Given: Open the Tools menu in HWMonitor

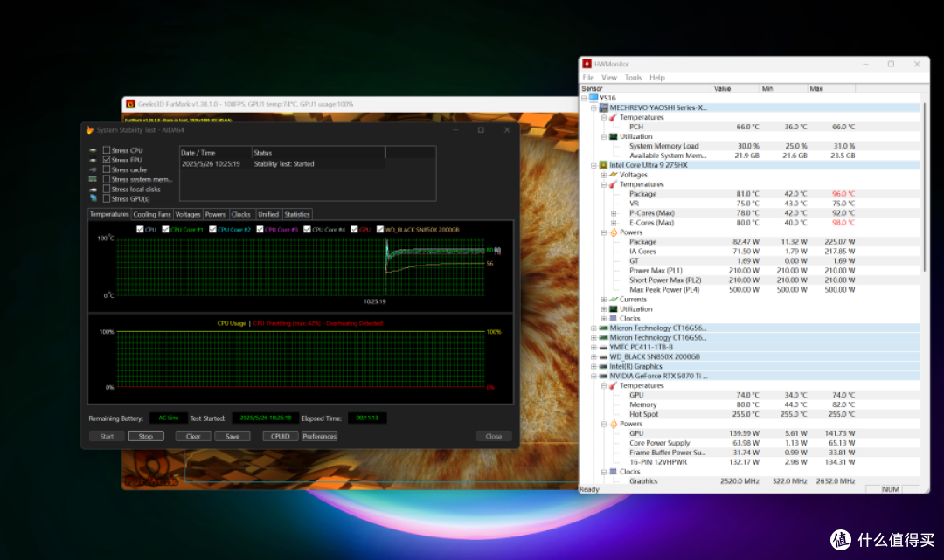Looking at the screenshot, I should pyautogui.click(x=633, y=78).
